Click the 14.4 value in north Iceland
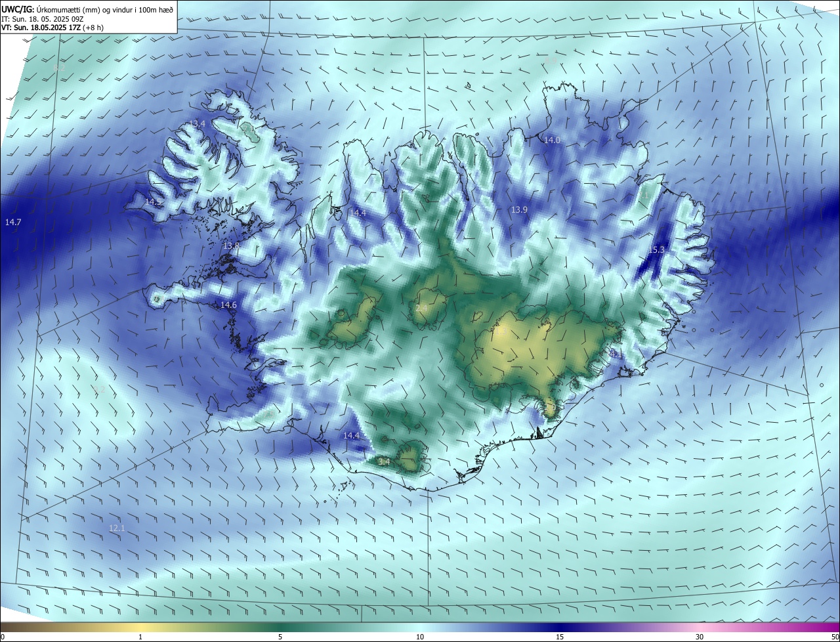 point(358,213)
